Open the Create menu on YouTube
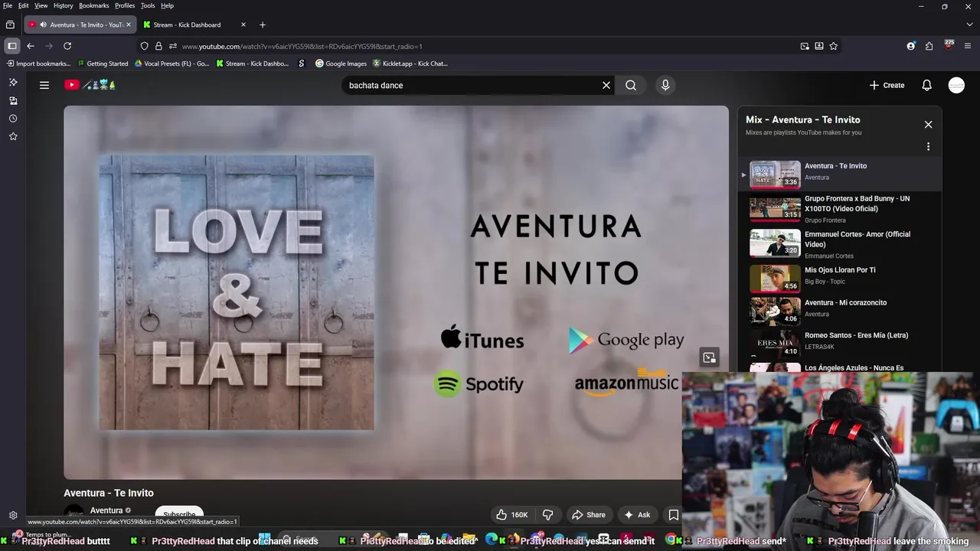 887,85
